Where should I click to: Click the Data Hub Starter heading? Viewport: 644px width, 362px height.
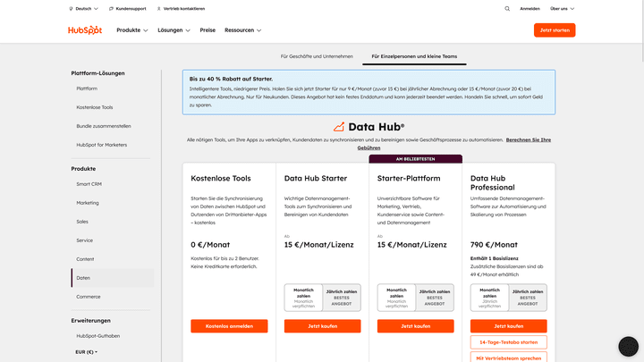[x=316, y=178]
